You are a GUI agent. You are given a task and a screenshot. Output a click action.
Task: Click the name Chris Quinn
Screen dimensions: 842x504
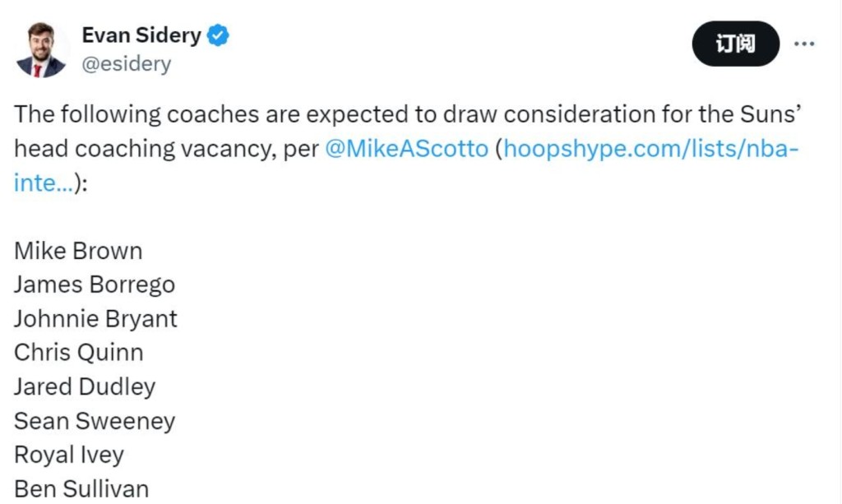pos(79,353)
